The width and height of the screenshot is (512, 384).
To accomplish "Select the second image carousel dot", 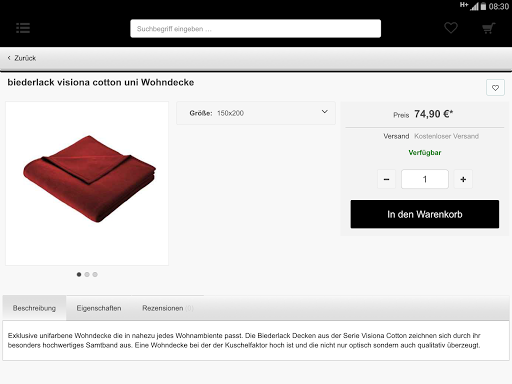I will [x=87, y=274].
